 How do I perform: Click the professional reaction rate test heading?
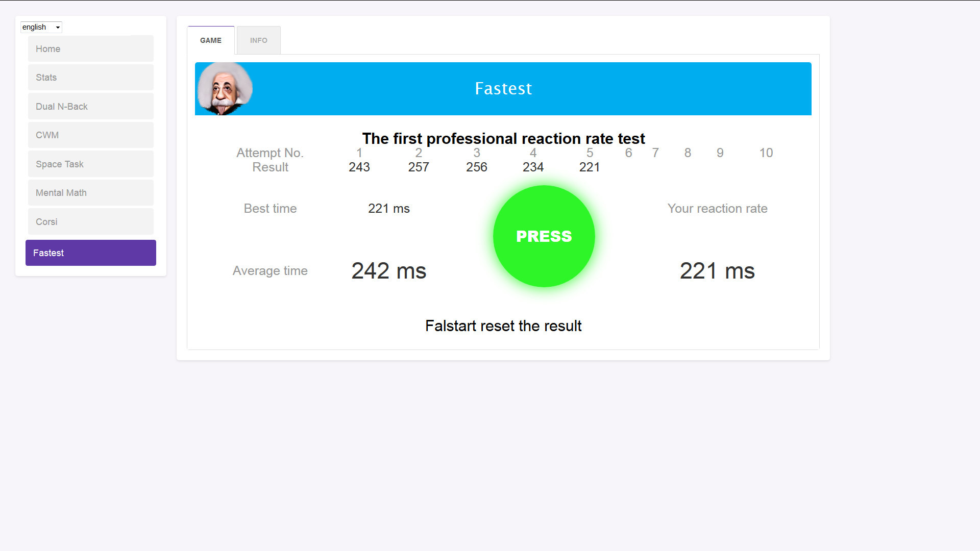pos(503,139)
